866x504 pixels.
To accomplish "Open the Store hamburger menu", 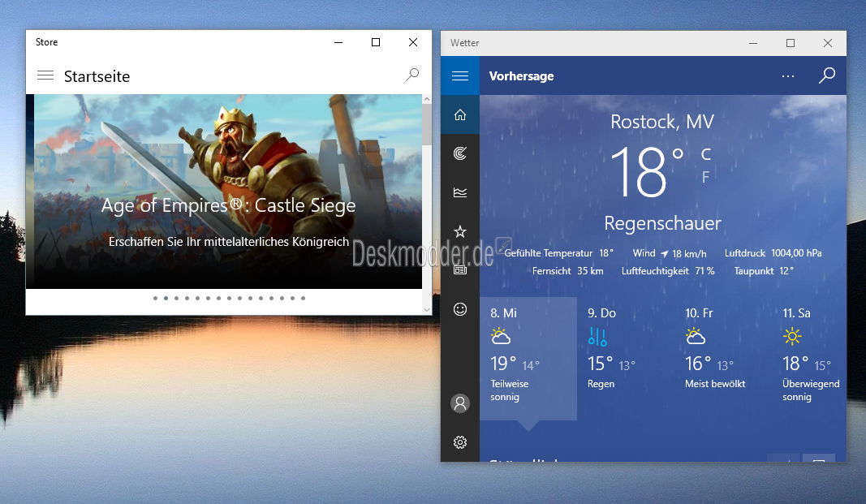I will 45,75.
